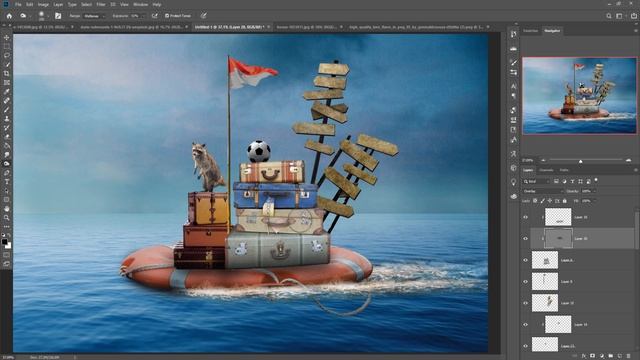Screen dimensions: 640x360
Task: Click the Share icon at top right
Action: point(633,16)
